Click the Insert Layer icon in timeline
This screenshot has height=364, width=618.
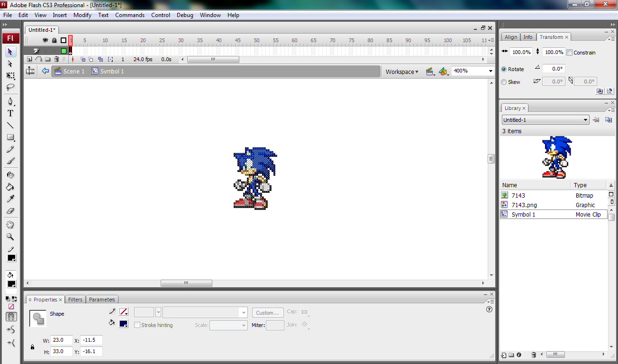29,59
